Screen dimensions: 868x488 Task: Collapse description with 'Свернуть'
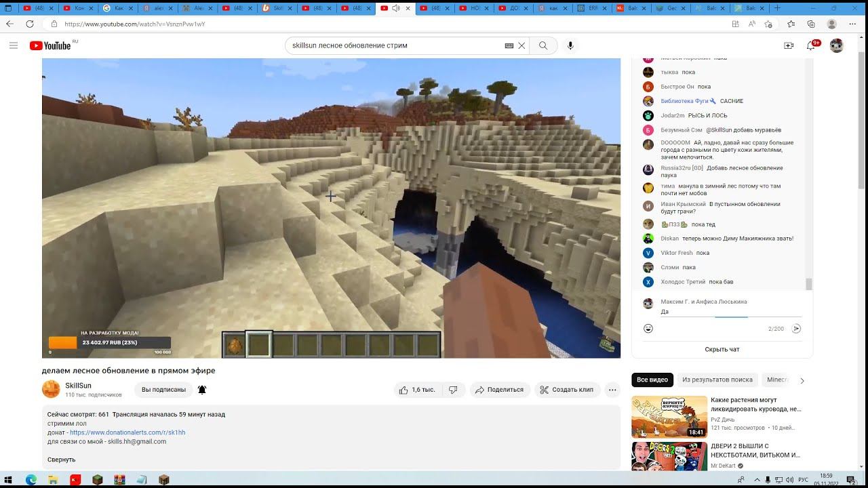61,460
